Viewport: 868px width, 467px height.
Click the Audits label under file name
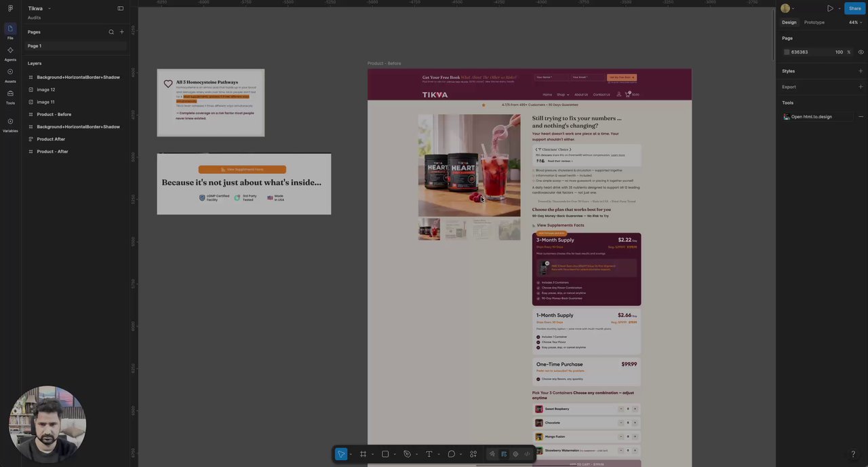pos(34,18)
